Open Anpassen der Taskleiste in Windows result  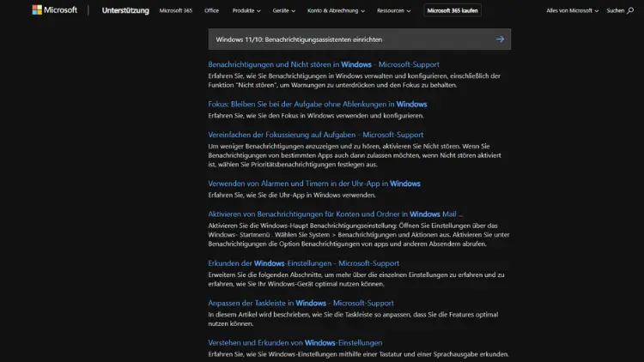[301, 303]
